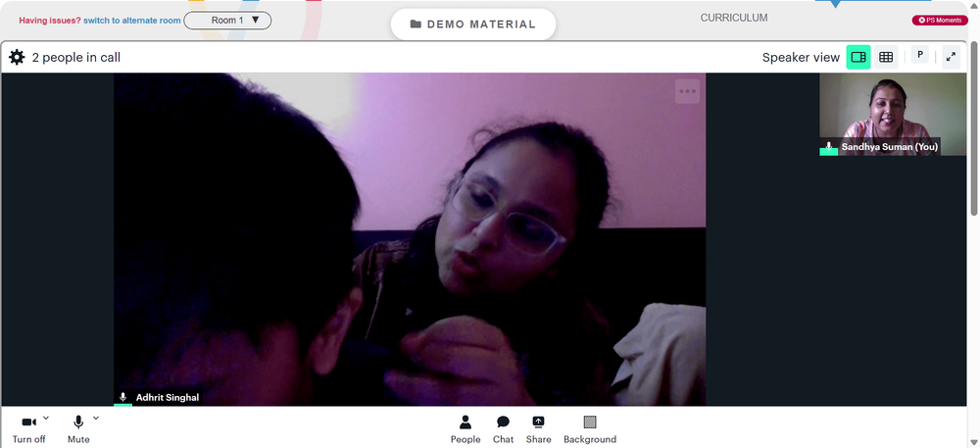Image resolution: width=980 pixels, height=448 pixels.
Task: Expand microphone options chevron
Action: click(96, 418)
